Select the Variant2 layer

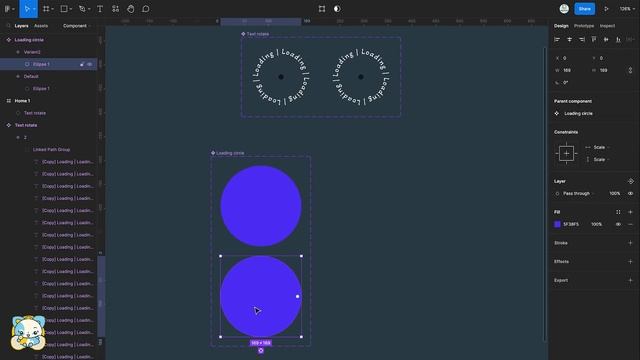coord(32,52)
